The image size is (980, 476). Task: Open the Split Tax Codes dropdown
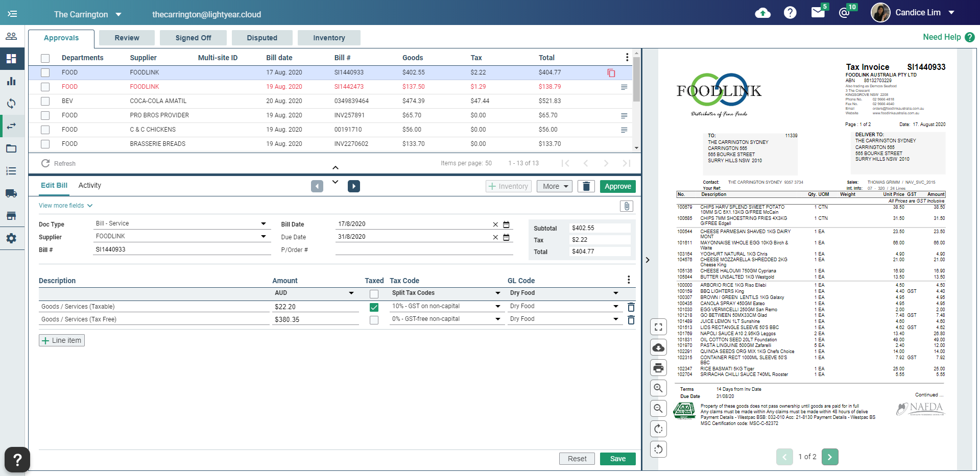[x=446, y=293]
